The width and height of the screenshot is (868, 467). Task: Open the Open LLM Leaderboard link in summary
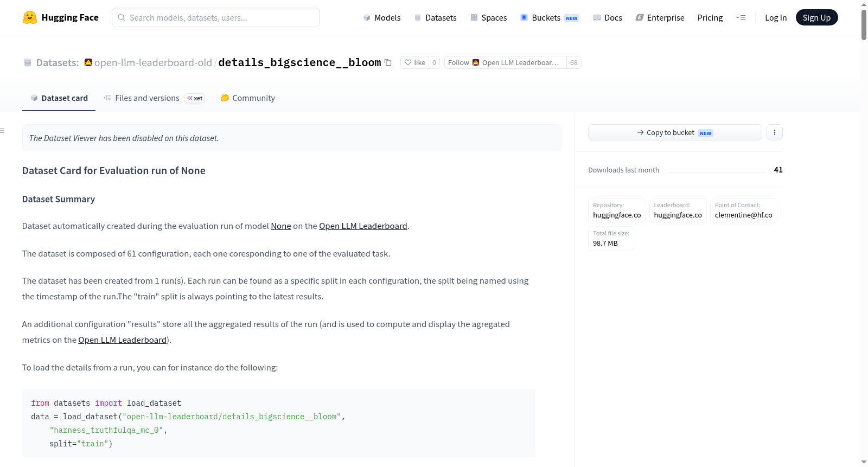point(363,226)
